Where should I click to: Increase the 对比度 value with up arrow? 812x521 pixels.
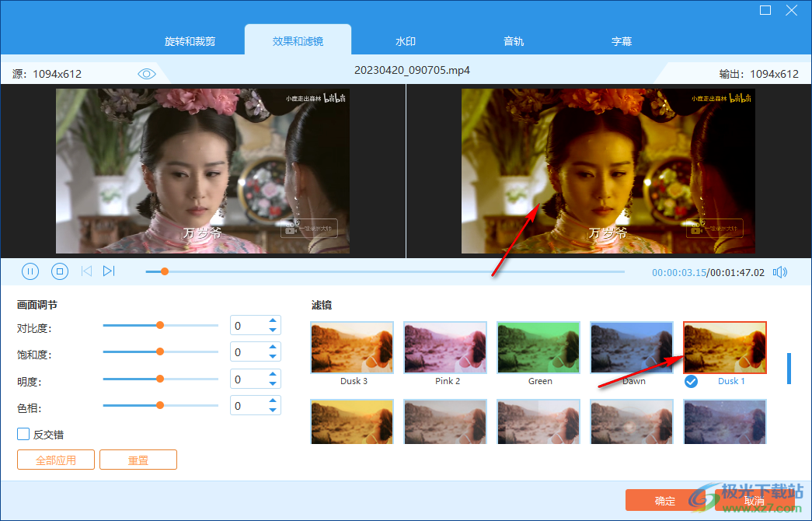(273, 321)
